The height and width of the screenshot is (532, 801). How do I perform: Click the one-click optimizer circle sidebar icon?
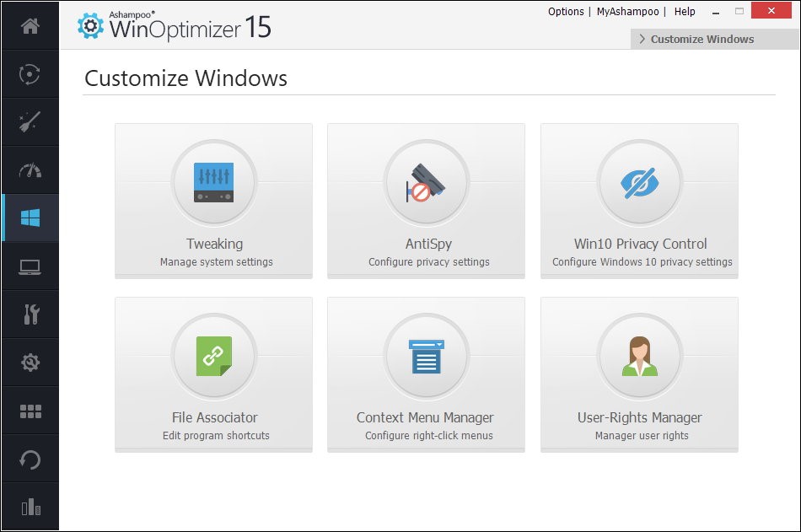click(x=30, y=74)
